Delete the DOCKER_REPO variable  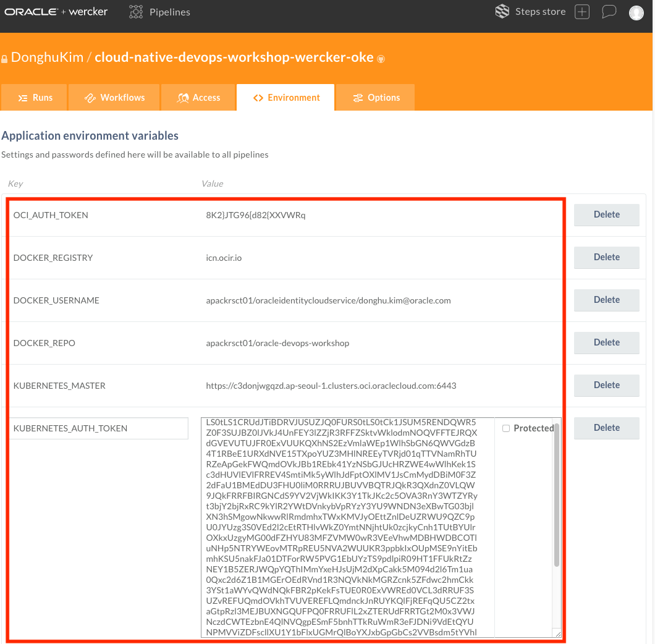coord(607,342)
